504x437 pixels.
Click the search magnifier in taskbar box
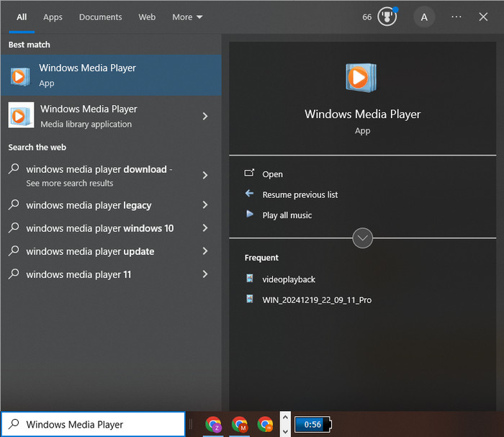[14, 424]
